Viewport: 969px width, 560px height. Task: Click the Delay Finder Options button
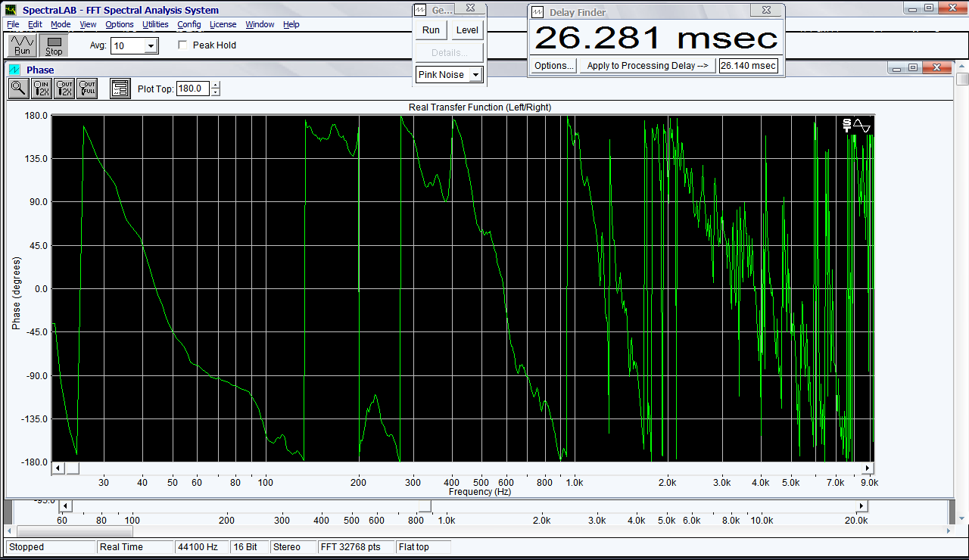point(553,66)
